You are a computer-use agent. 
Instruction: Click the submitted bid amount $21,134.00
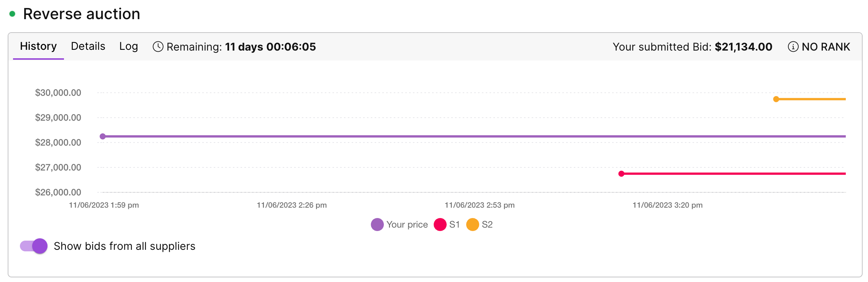743,47
